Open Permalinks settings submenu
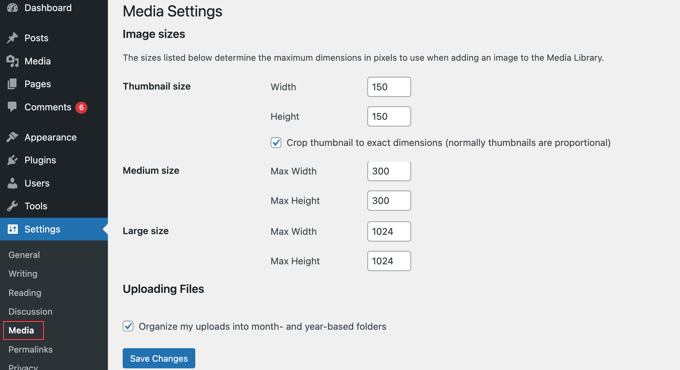The width and height of the screenshot is (680, 370). pos(30,350)
